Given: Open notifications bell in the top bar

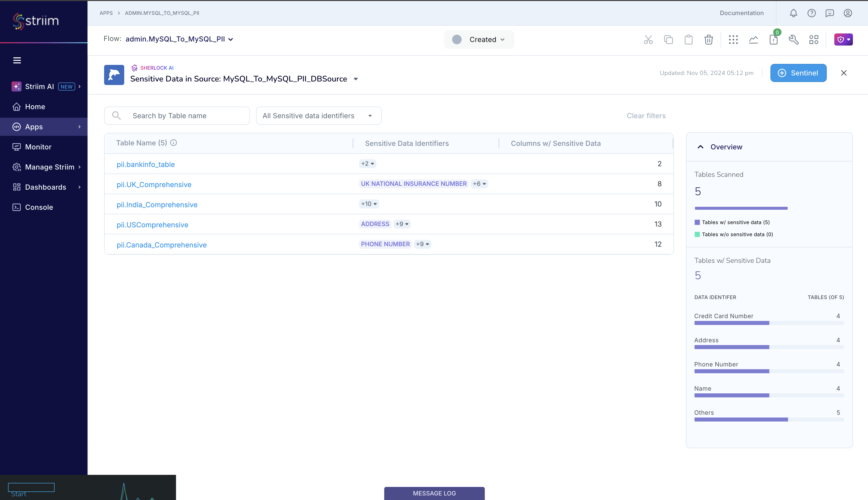Looking at the screenshot, I should (x=793, y=13).
